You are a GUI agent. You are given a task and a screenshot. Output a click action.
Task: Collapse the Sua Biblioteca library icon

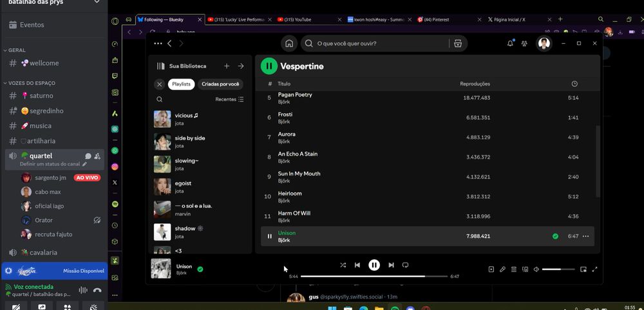click(160, 66)
